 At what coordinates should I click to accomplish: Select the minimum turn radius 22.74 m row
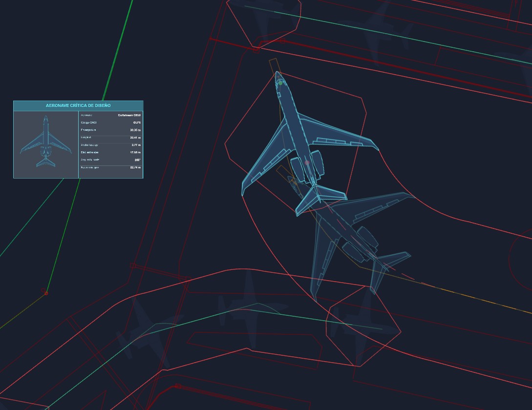click(110, 167)
